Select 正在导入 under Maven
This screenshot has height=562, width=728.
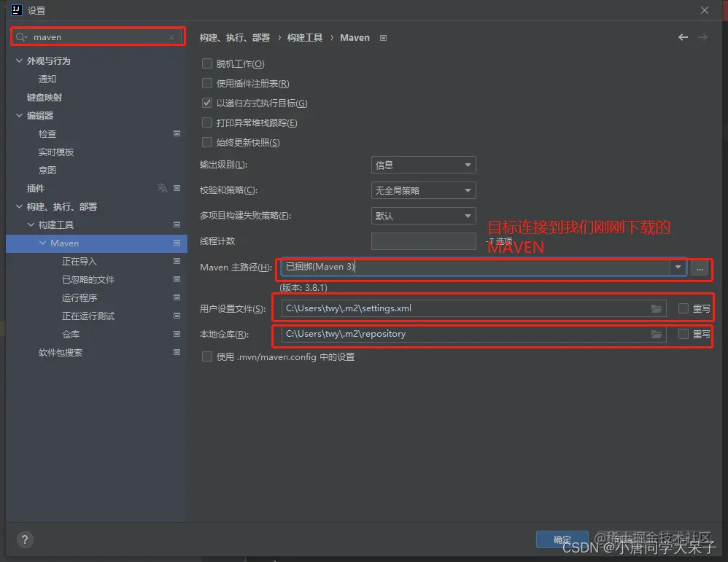(80, 261)
